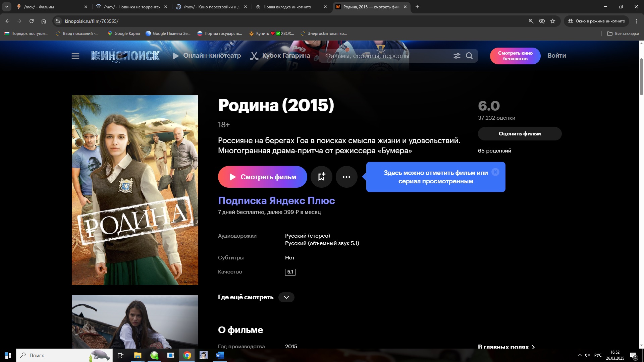
Task: Click the movie search input field
Action: click(x=386, y=56)
